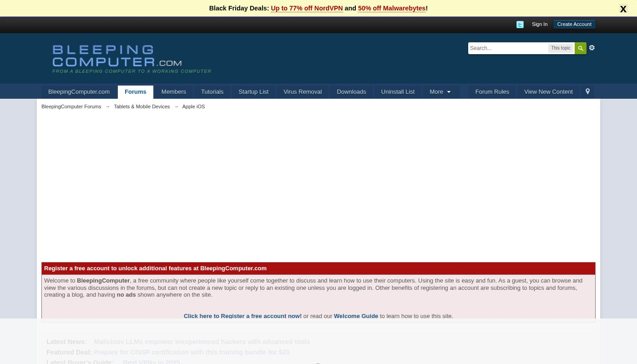Click the location pin icon in navbar
This screenshot has height=364, width=637.
tap(587, 92)
